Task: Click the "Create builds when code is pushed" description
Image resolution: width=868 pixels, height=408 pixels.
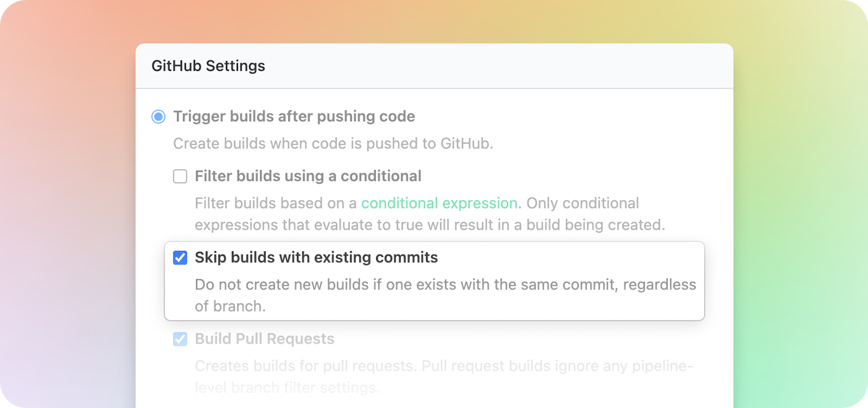Action: click(x=333, y=144)
